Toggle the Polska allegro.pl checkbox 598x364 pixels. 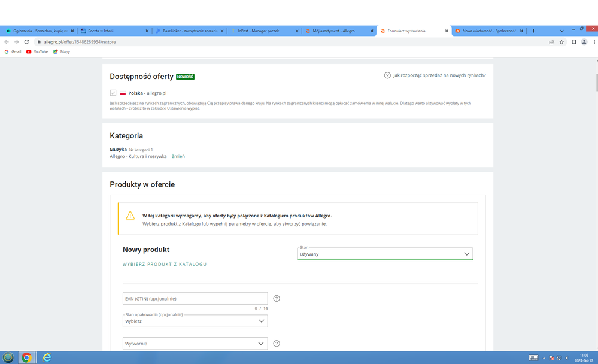(113, 93)
